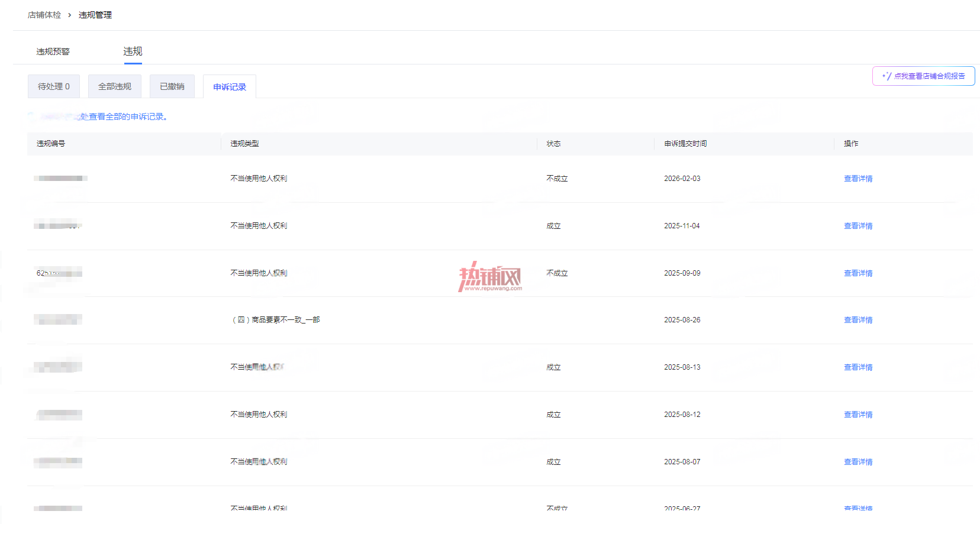The height and width of the screenshot is (553, 980).
Task: Select the 违规 tab
Action: 133,51
